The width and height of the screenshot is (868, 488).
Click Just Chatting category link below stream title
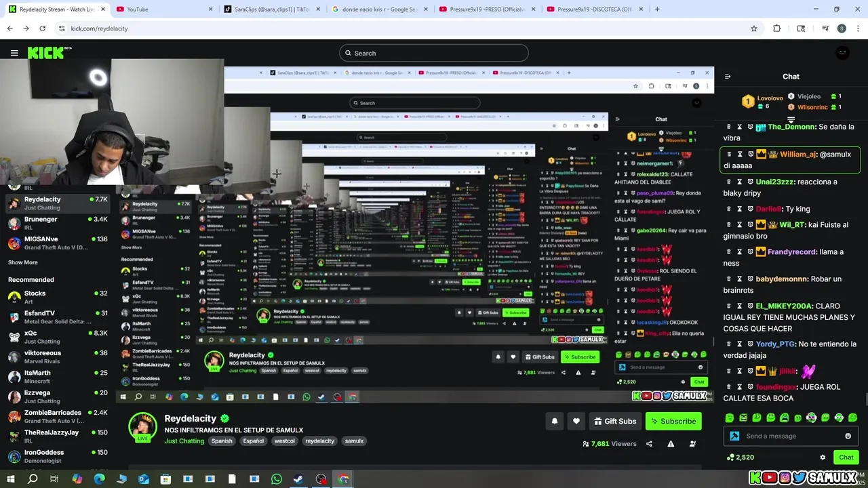click(x=184, y=441)
